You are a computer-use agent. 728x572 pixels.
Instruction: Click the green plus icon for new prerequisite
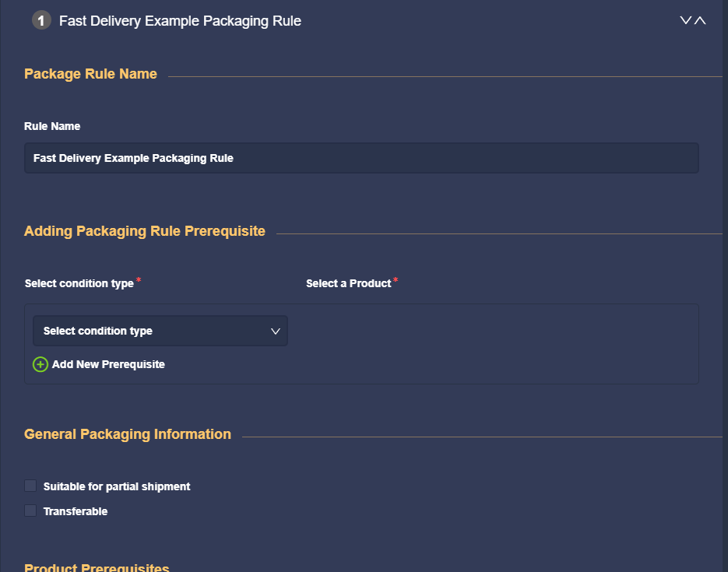[40, 364]
